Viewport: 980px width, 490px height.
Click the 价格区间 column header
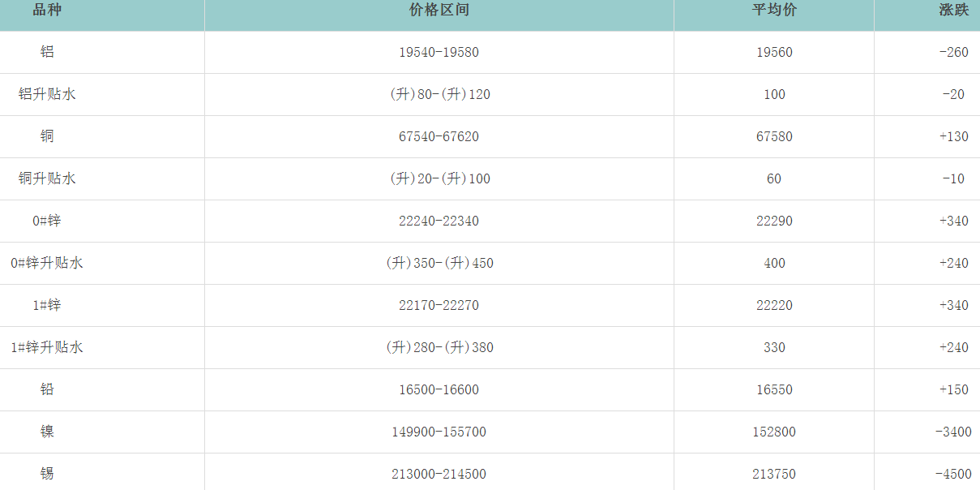pos(439,11)
